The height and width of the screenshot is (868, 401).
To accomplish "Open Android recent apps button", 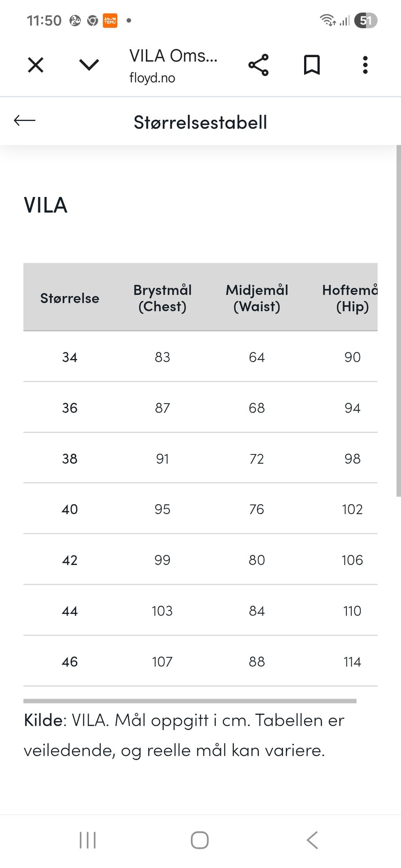I will 88,840.
